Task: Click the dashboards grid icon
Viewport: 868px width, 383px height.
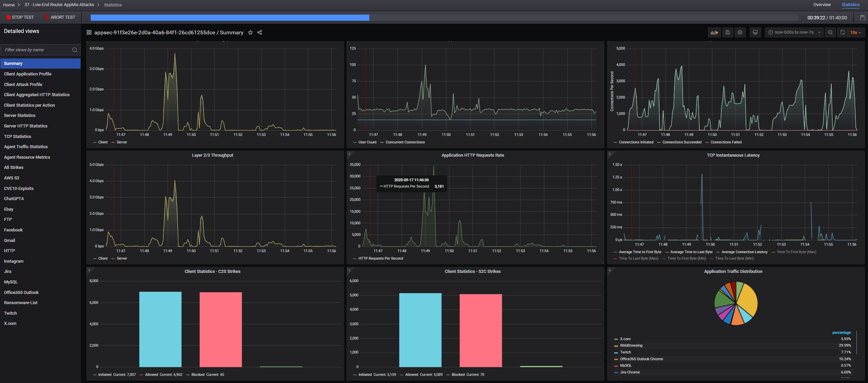Action: tap(89, 33)
